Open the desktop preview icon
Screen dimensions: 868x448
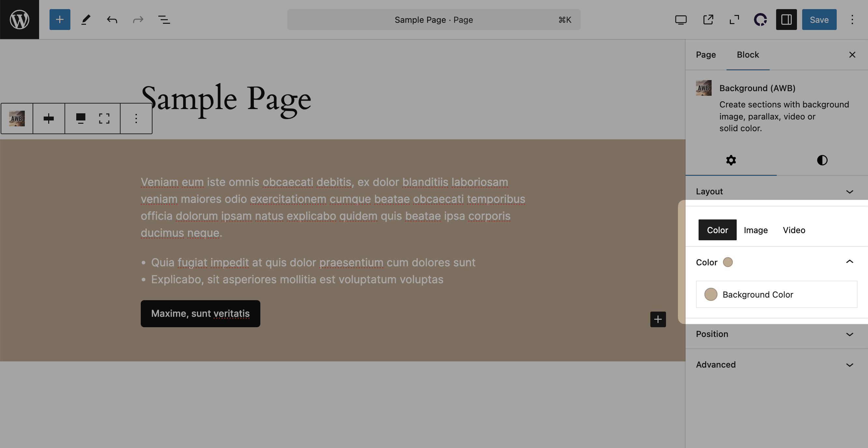click(681, 20)
